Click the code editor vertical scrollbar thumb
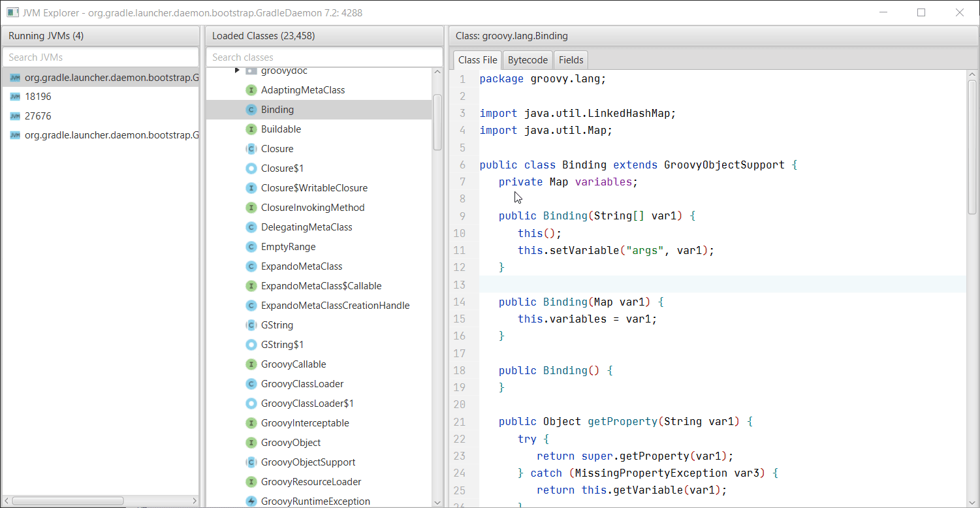Image resolution: width=980 pixels, height=508 pixels. coord(972,146)
